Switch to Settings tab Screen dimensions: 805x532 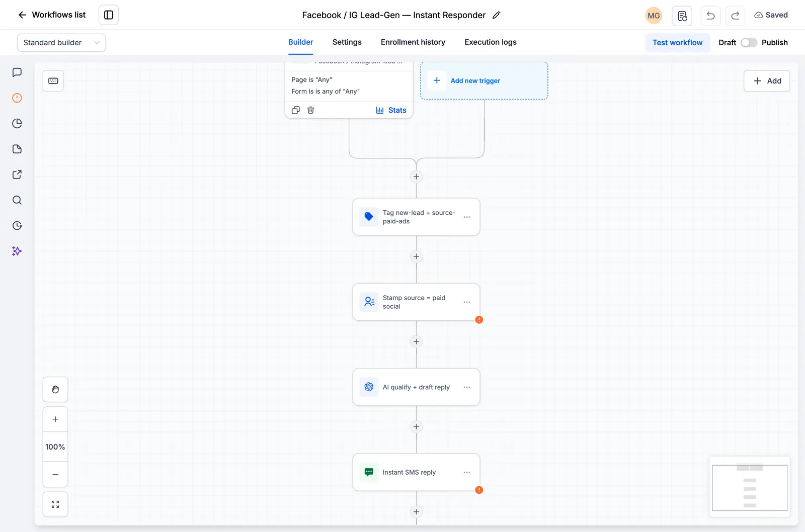click(347, 42)
